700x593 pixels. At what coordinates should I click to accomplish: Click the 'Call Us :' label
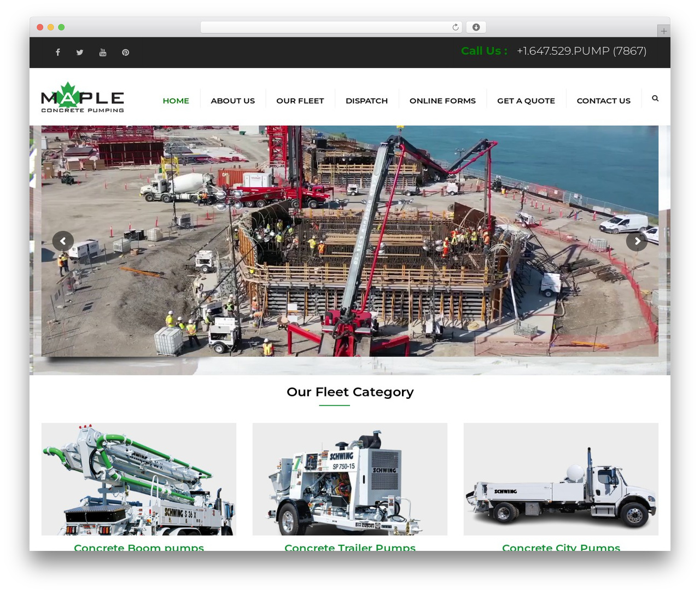coord(484,51)
